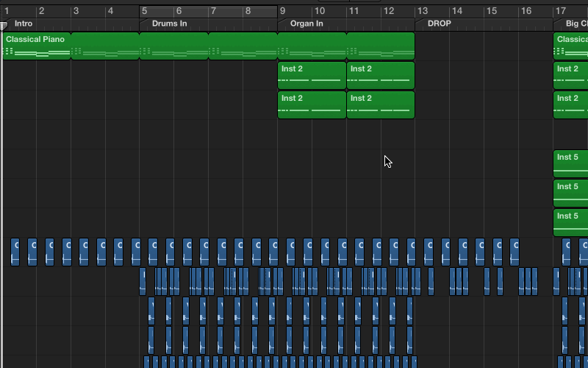The height and width of the screenshot is (368, 588).
Task: Select the Organ In arrangement marker
Action: tap(306, 24)
